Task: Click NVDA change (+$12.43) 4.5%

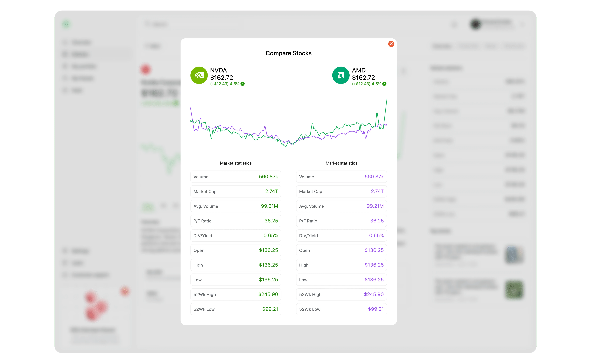Action: 225,84
